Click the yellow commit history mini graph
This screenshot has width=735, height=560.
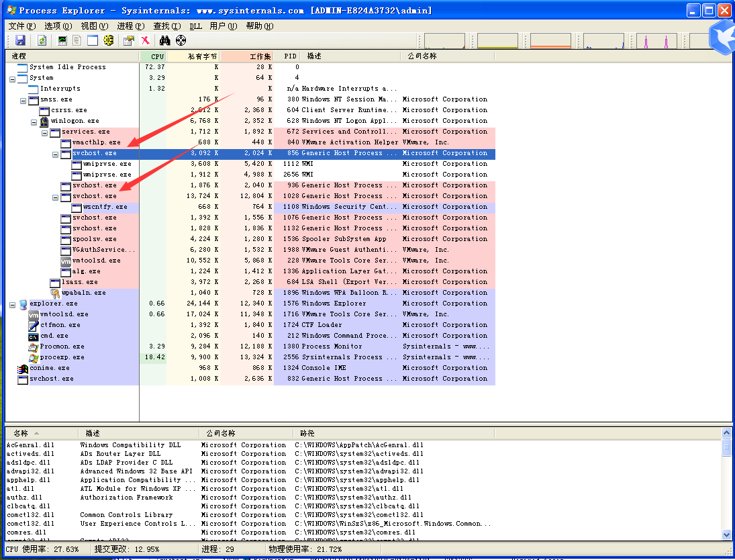pos(497,41)
